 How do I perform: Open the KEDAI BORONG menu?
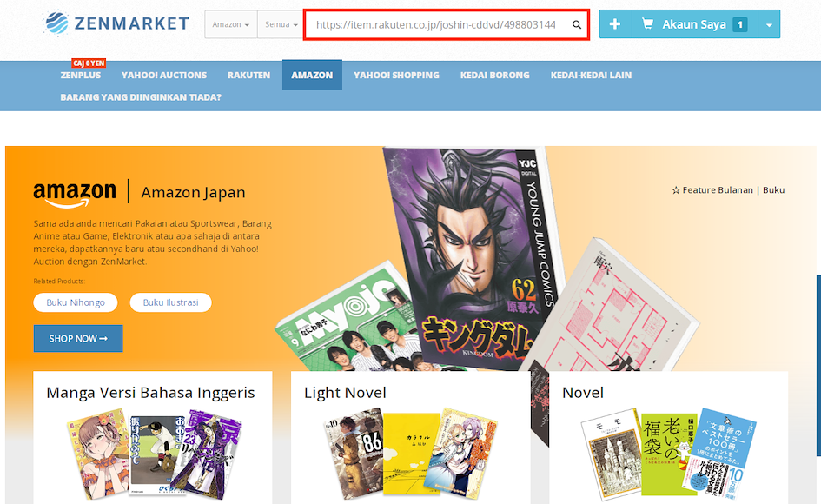tap(495, 76)
